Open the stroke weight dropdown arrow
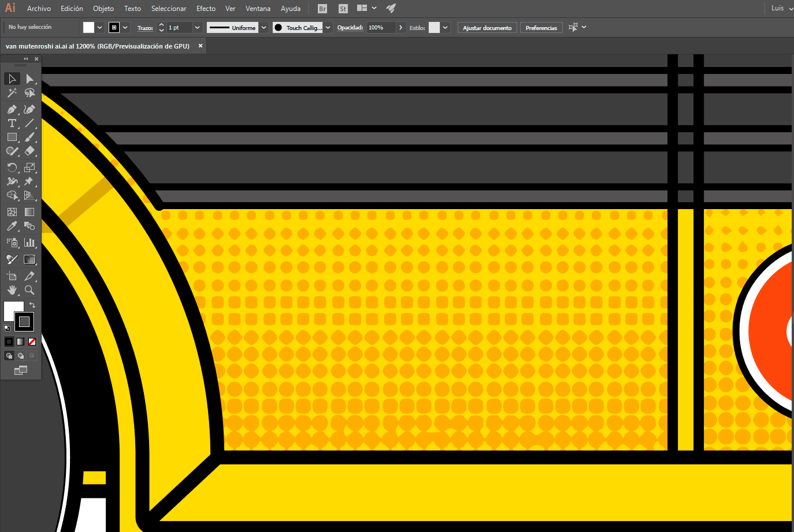Viewport: 794px width, 532px height. [197, 28]
